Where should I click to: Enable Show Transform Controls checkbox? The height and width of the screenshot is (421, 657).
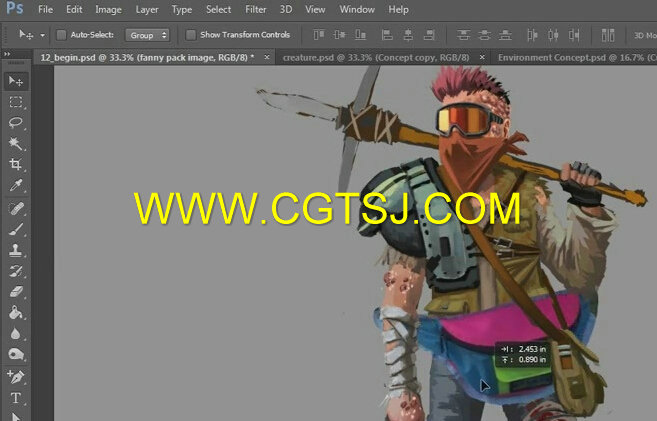tap(191, 35)
